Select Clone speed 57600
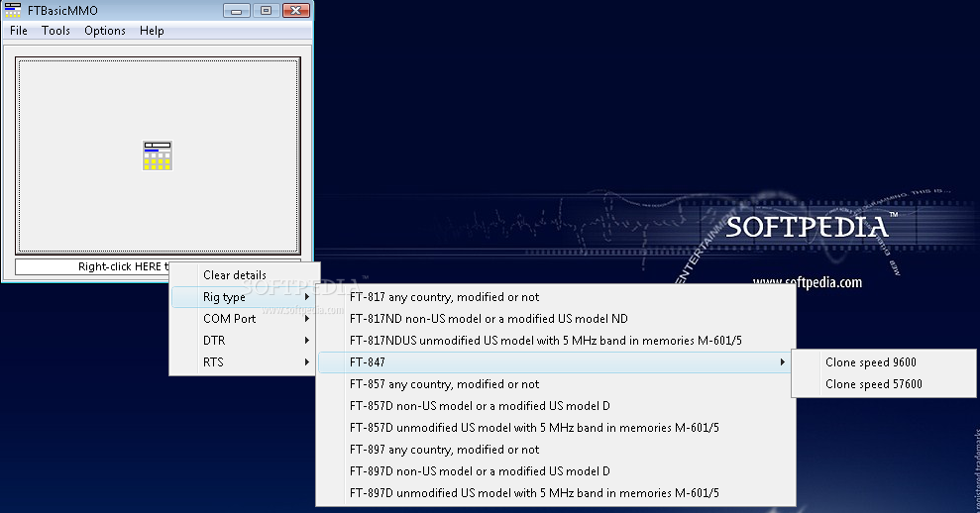The image size is (980, 513). 884,384
